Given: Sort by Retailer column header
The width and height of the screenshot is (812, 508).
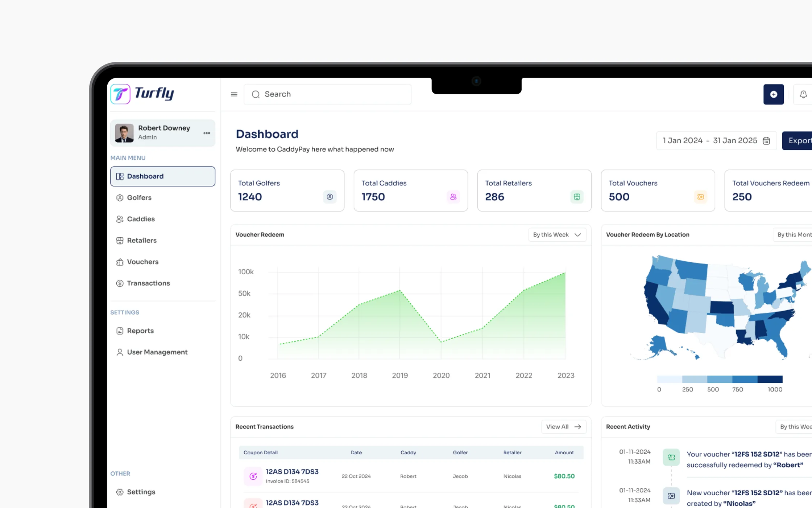Looking at the screenshot, I should (512, 452).
